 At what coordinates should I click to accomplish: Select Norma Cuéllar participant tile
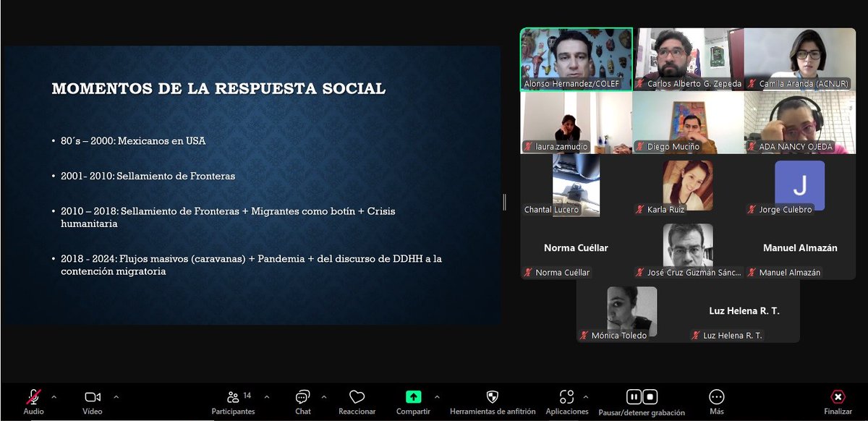coord(576,248)
